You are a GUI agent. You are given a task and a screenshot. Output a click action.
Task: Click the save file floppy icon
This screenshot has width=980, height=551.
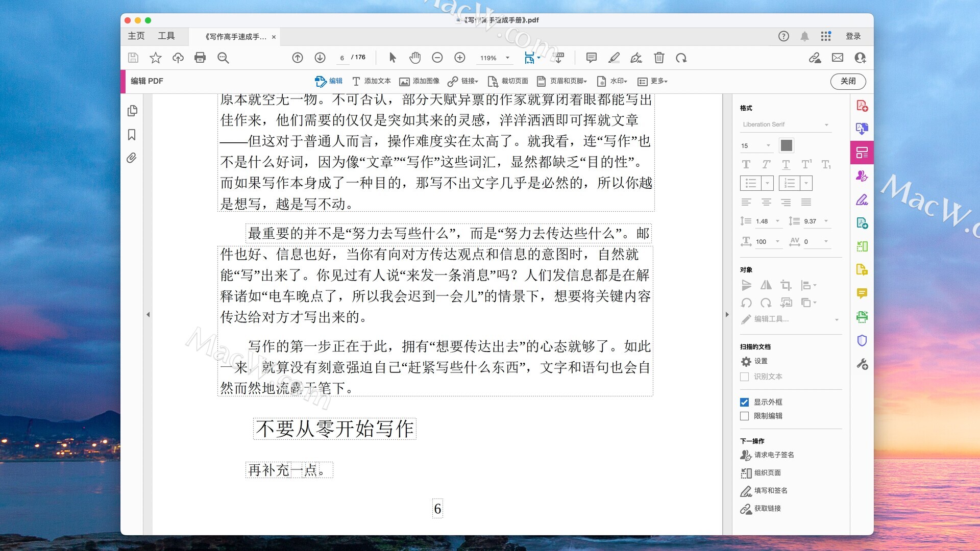click(133, 58)
